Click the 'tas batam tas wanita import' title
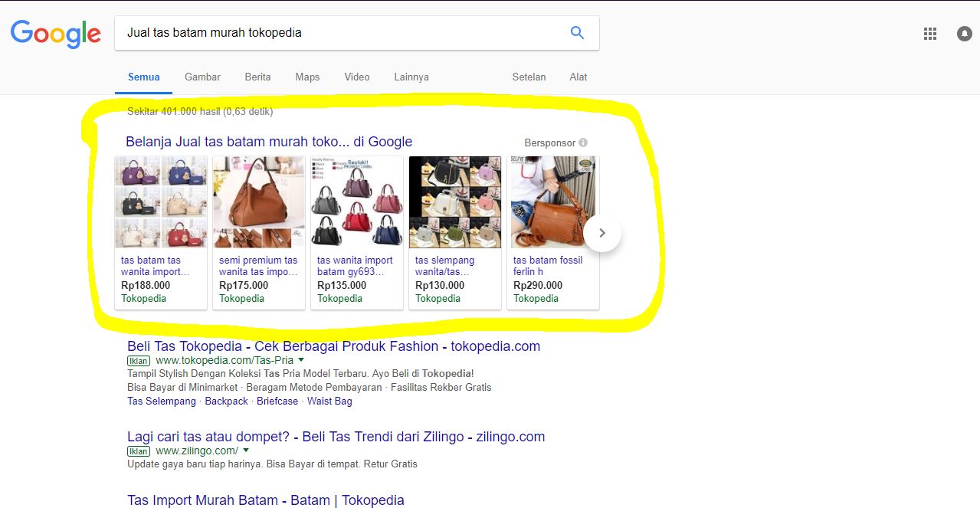This screenshot has width=980, height=508. click(x=155, y=266)
